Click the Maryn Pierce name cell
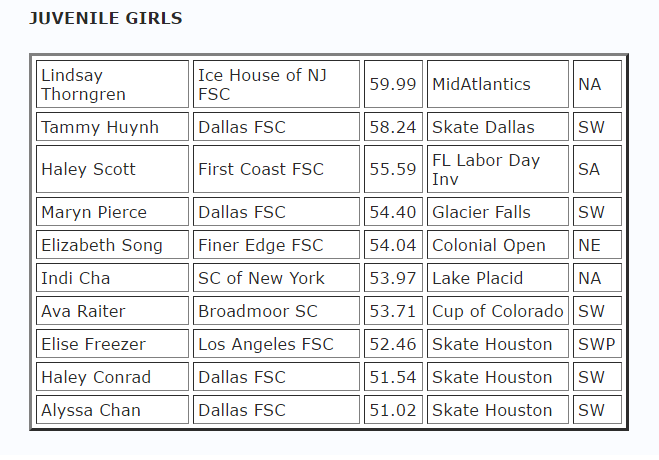Image resolution: width=659 pixels, height=460 pixels. (112, 212)
